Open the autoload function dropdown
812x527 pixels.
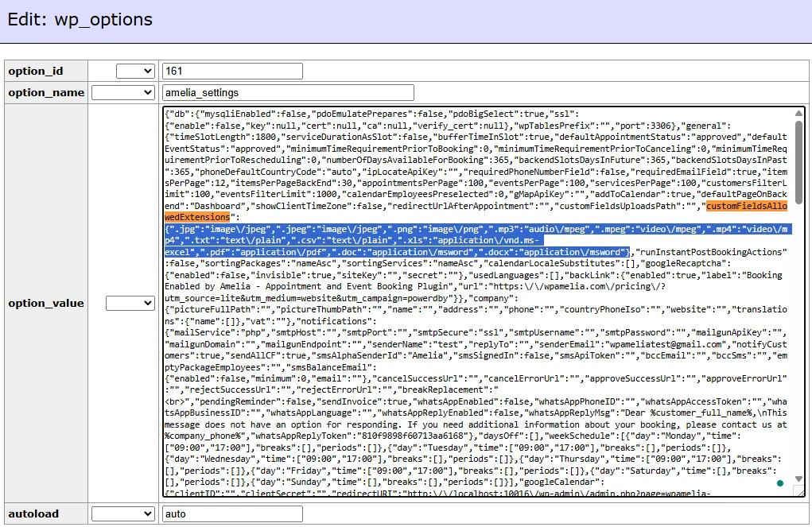click(123, 514)
